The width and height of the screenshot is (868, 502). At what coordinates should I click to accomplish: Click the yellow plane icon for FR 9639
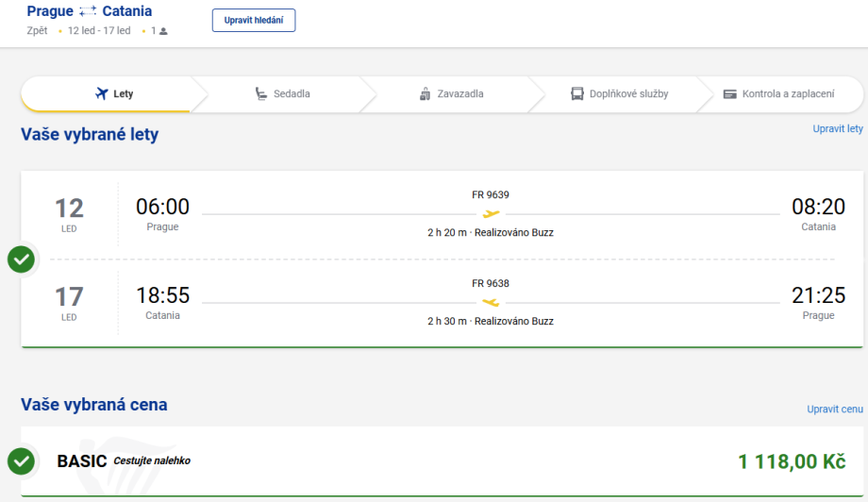click(x=491, y=214)
